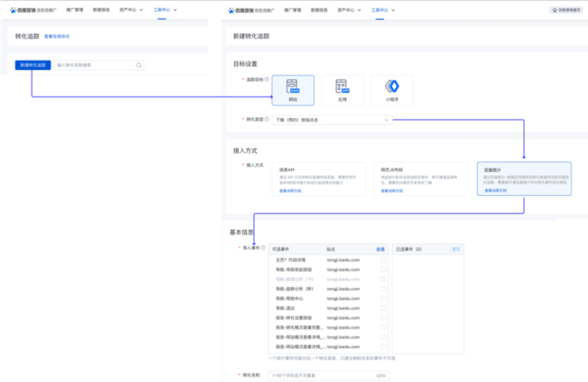Click 百度营销首页 button at top right
Image resolution: width=588 pixels, height=382 pixels.
pos(567,10)
